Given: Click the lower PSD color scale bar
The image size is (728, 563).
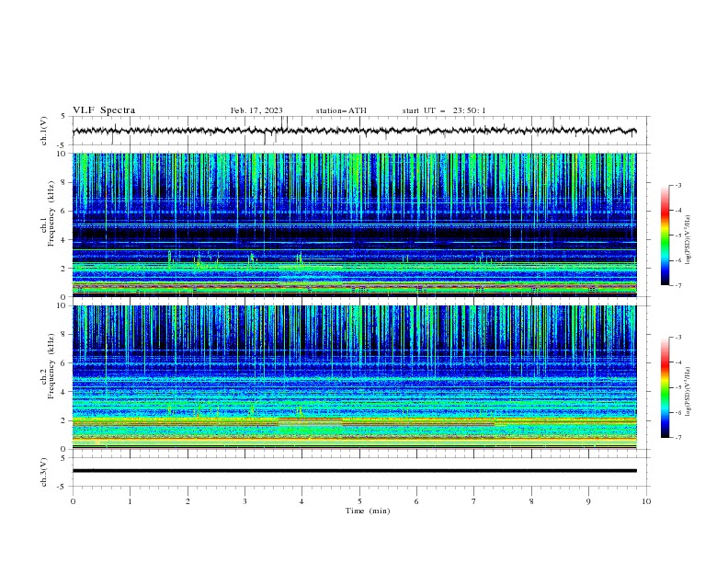Looking at the screenshot, I should pyautogui.click(x=665, y=387).
